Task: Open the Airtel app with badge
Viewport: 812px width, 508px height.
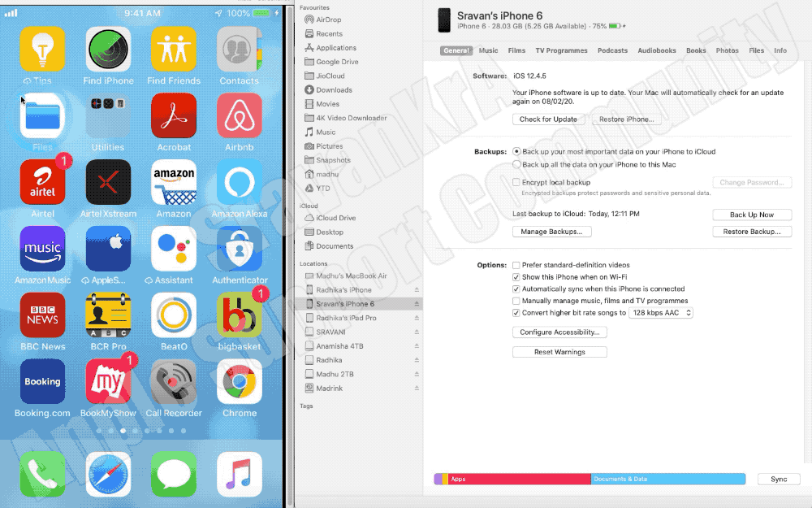Action: [x=42, y=182]
